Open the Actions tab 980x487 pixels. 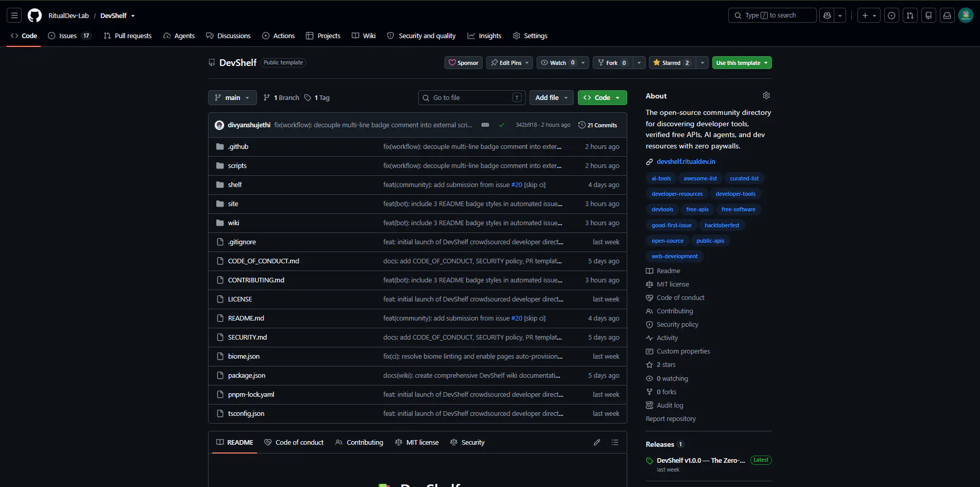tap(279, 36)
